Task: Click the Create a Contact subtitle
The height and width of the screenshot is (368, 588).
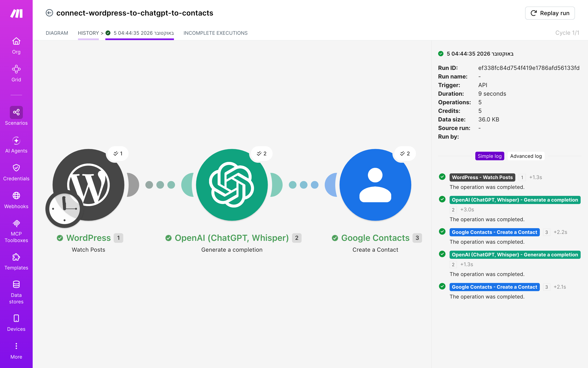Action: (375, 249)
